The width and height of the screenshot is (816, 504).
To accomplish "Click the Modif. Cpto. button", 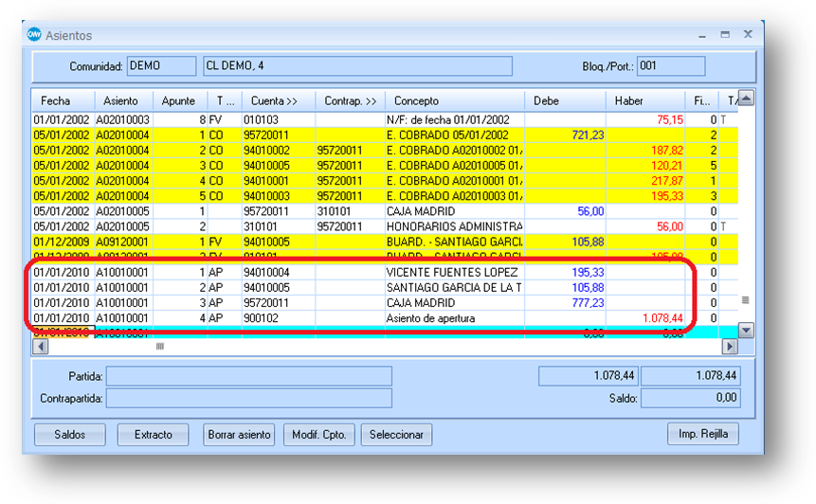I will (x=319, y=435).
